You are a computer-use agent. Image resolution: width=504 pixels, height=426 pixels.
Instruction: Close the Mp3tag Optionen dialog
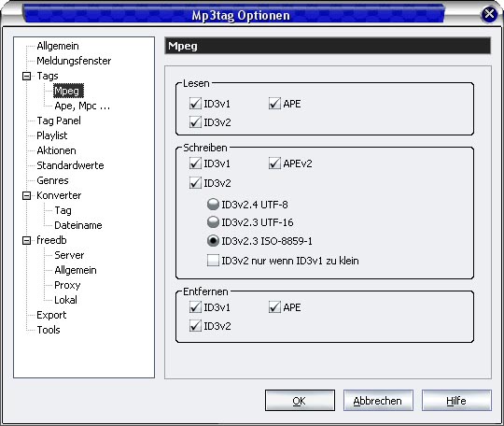tap(490, 14)
